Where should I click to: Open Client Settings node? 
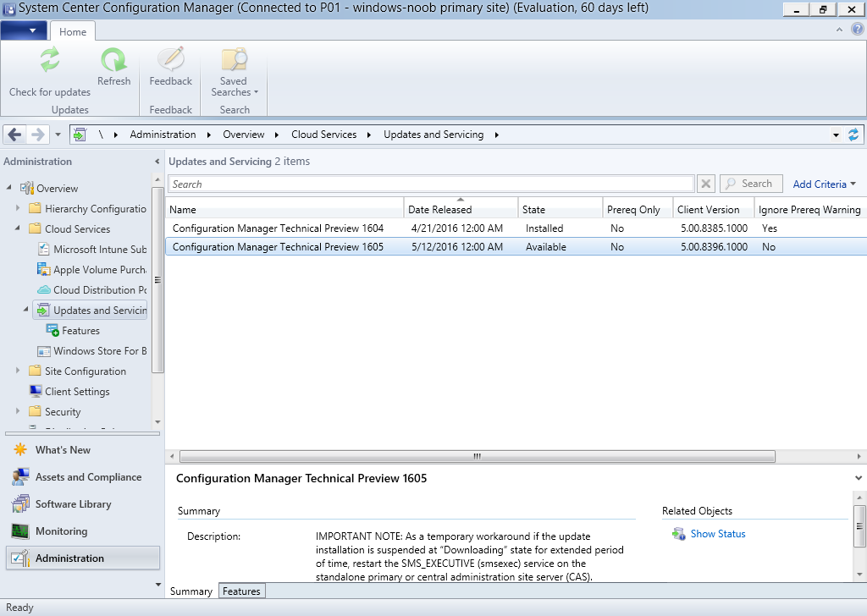coord(70,392)
